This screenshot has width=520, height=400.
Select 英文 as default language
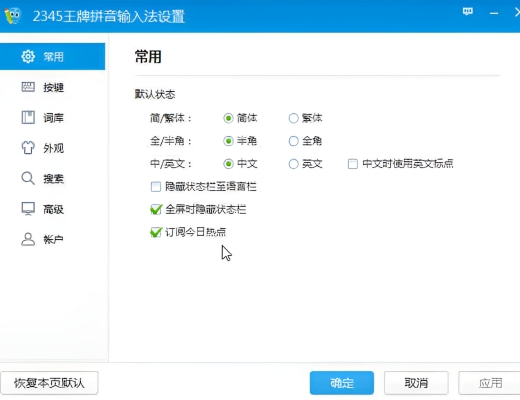point(293,164)
